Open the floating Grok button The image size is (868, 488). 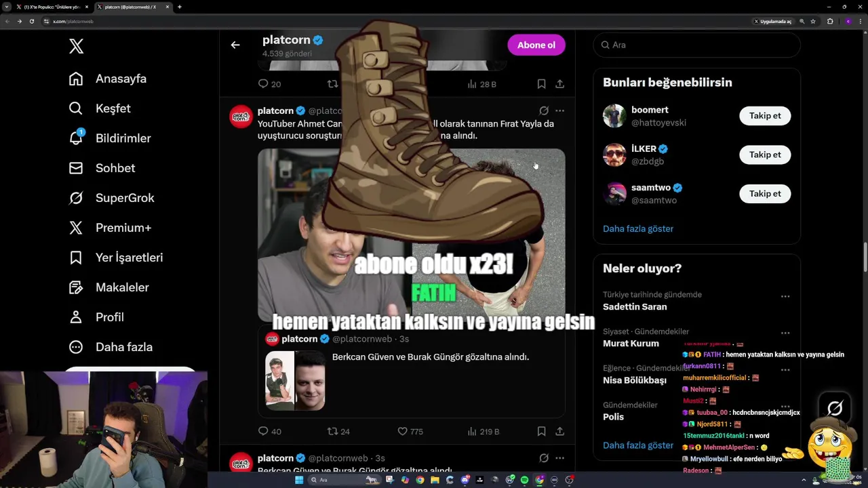point(835,408)
